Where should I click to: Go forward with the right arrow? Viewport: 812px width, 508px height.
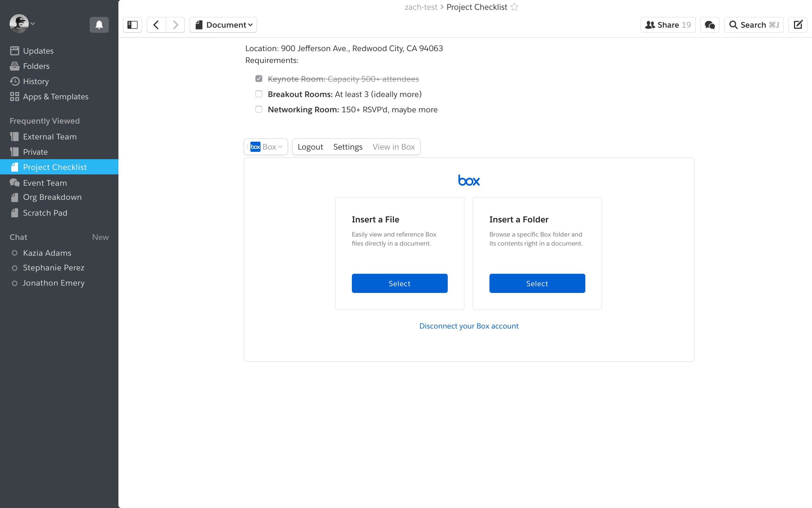click(175, 25)
